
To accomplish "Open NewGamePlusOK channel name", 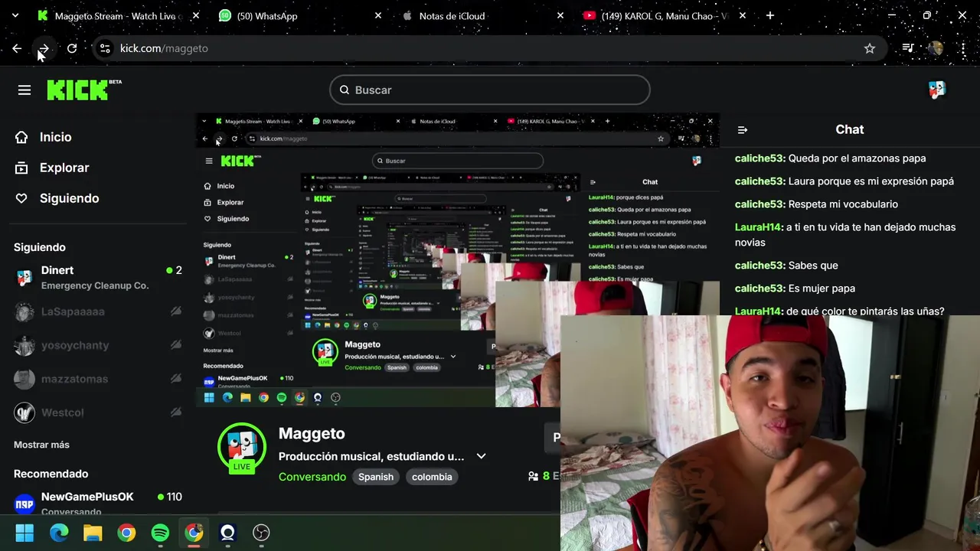I will (x=87, y=497).
